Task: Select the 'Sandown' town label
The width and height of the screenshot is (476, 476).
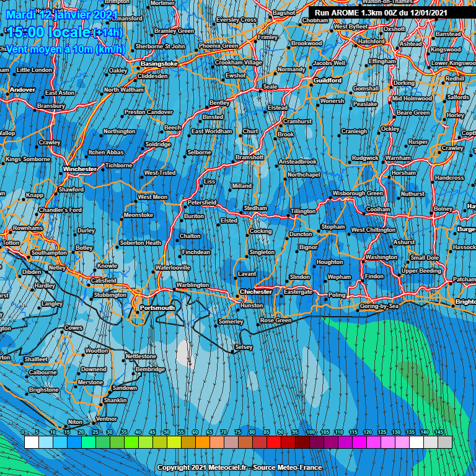Action: (x=125, y=388)
